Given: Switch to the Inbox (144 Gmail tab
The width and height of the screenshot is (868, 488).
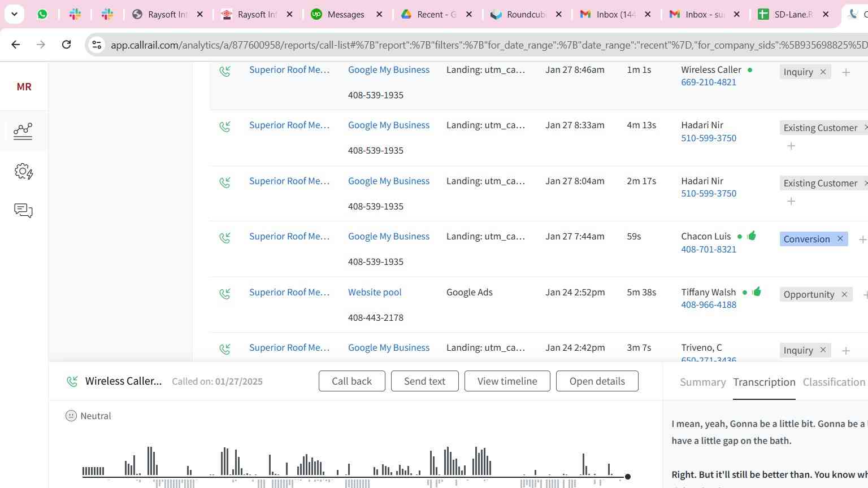Looking at the screenshot, I should (x=616, y=14).
